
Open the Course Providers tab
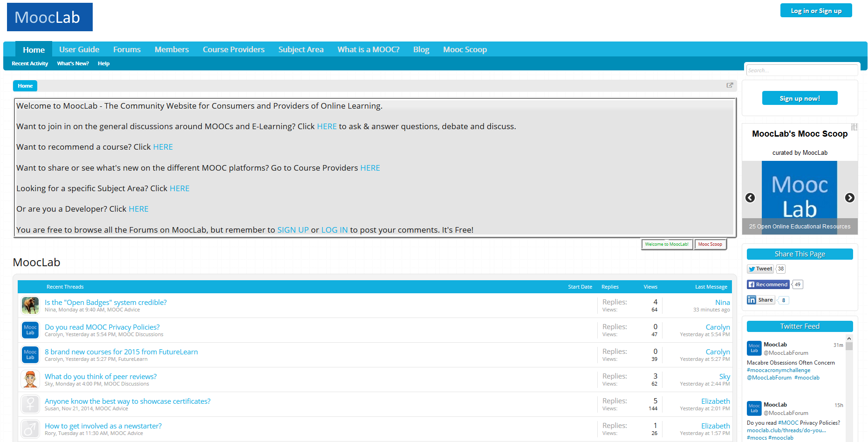pyautogui.click(x=233, y=49)
